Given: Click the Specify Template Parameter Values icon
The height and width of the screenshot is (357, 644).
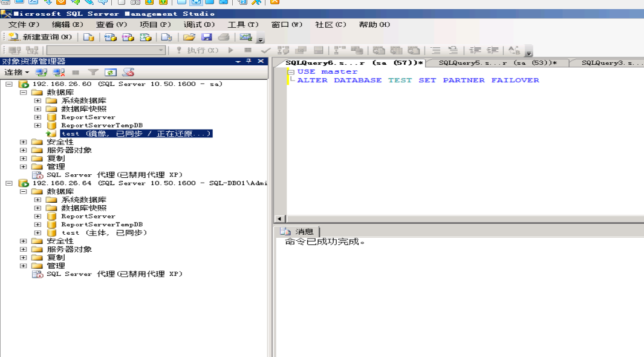Looking at the screenshot, I should (x=514, y=50).
